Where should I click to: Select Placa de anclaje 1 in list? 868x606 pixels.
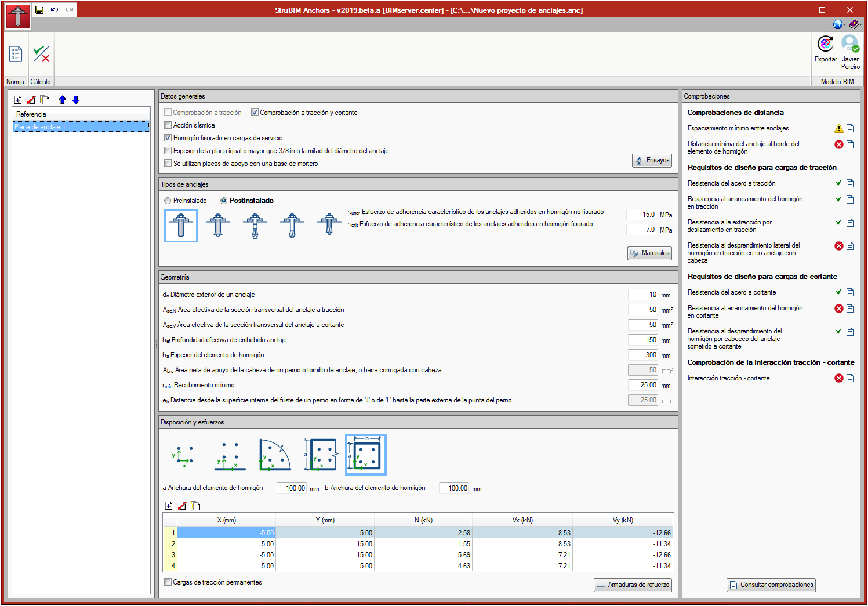(81, 126)
